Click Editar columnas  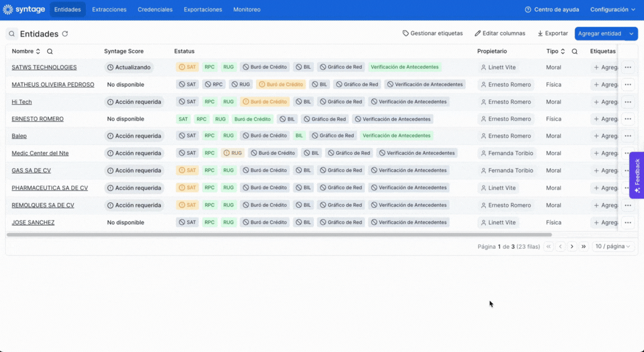[x=500, y=33]
